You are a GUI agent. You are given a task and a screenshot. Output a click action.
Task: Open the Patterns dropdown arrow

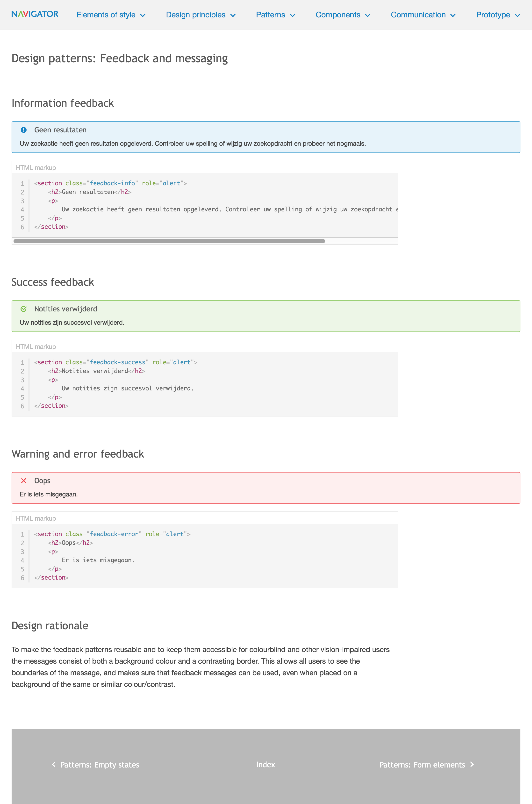click(293, 16)
